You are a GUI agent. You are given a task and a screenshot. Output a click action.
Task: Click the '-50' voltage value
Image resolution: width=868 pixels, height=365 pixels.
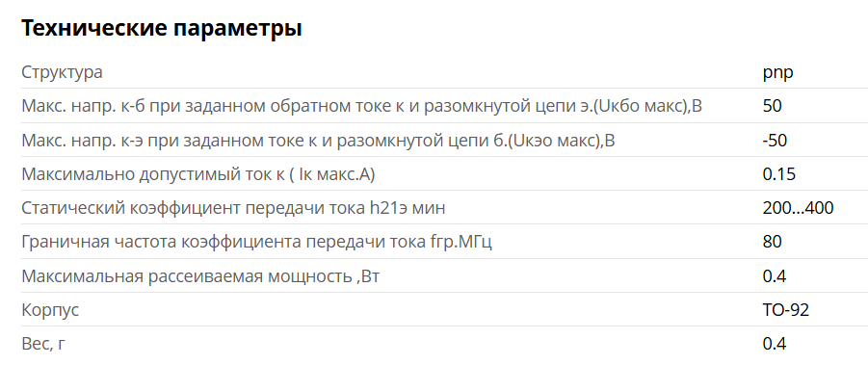[775, 140]
